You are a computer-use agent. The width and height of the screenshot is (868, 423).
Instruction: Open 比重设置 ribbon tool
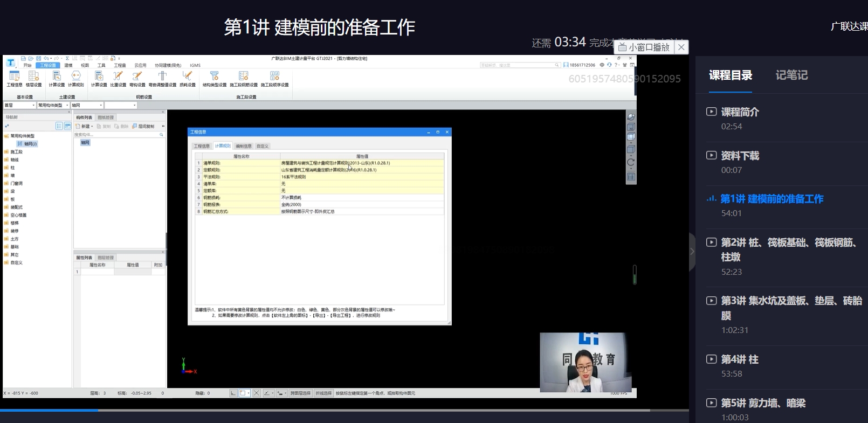pyautogui.click(x=118, y=79)
